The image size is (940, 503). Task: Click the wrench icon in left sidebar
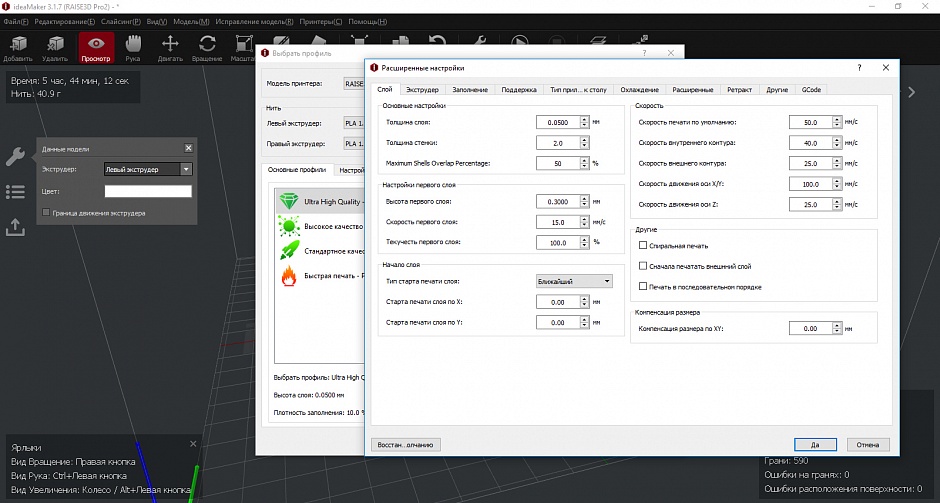15,157
